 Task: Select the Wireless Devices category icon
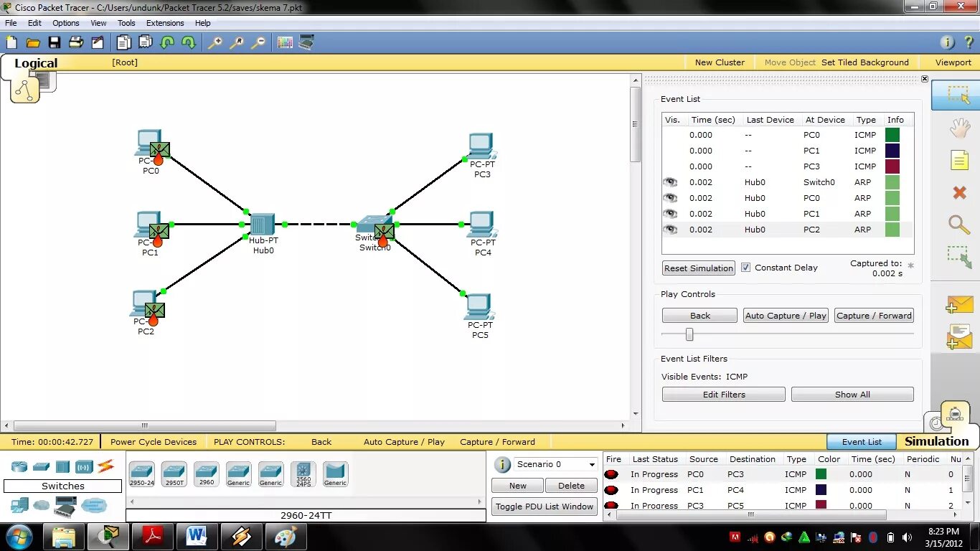tap(84, 466)
